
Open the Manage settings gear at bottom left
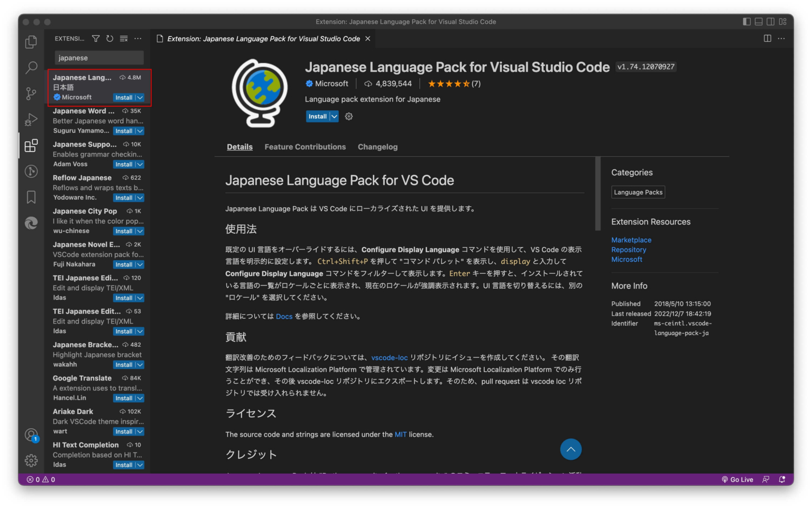click(x=31, y=460)
